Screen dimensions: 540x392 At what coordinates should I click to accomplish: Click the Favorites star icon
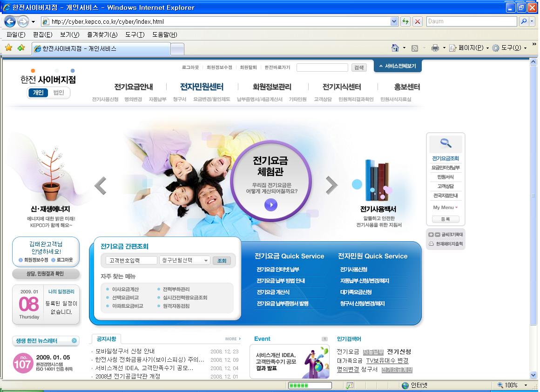coord(8,48)
